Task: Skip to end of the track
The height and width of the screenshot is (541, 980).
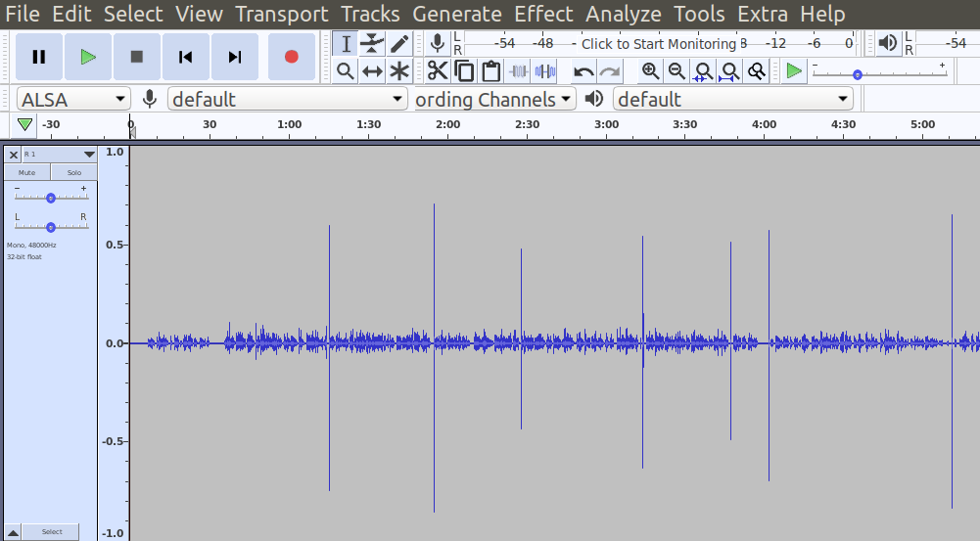Action: [234, 57]
